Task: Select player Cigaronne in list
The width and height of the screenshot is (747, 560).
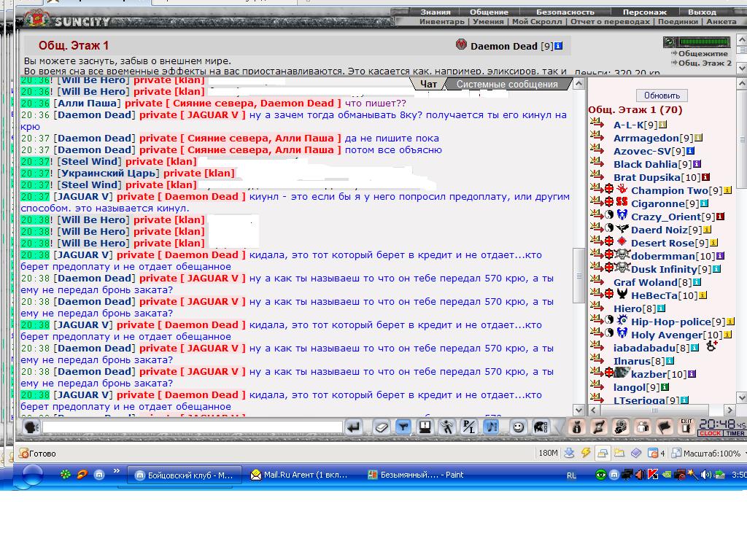Action: pyautogui.click(x=658, y=204)
